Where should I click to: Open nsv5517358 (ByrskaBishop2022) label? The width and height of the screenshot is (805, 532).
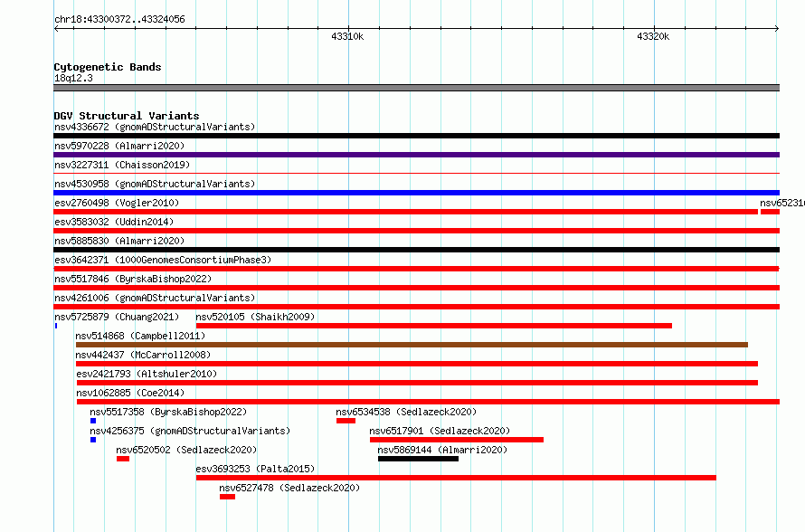coord(168,412)
